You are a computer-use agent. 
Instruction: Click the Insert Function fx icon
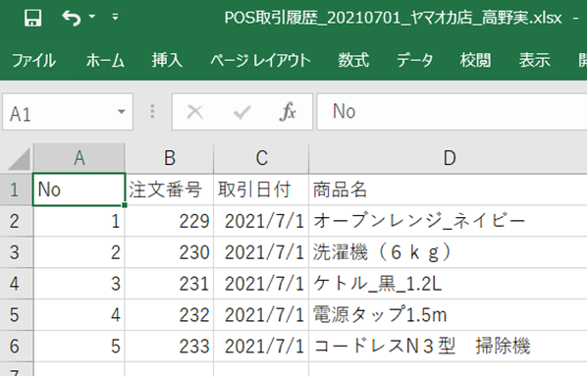(x=288, y=112)
